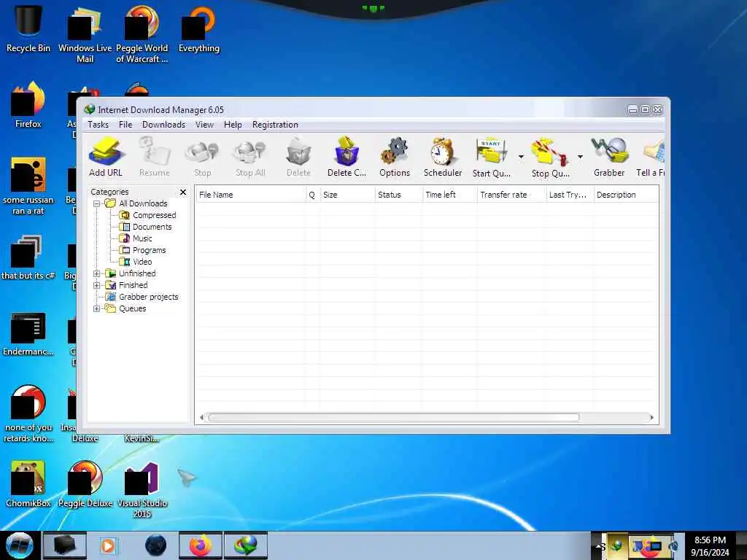Click the Stop Queue icon
The width and height of the screenshot is (747, 560).
pos(550,157)
